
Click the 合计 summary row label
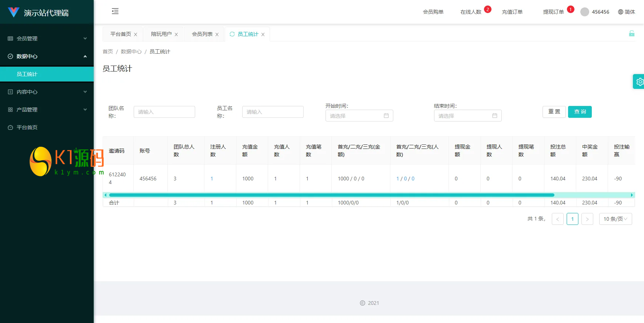114,203
